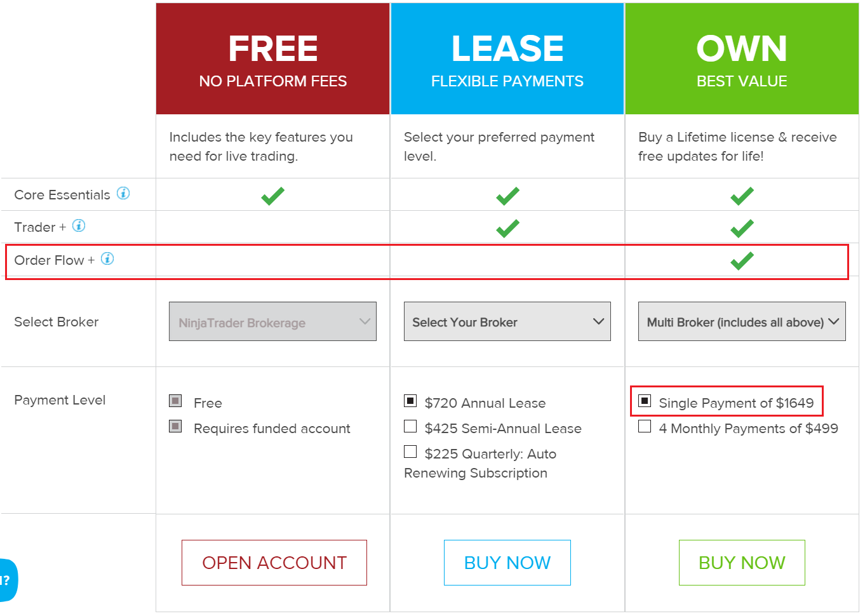Click the LEASE plan header

[x=507, y=59]
